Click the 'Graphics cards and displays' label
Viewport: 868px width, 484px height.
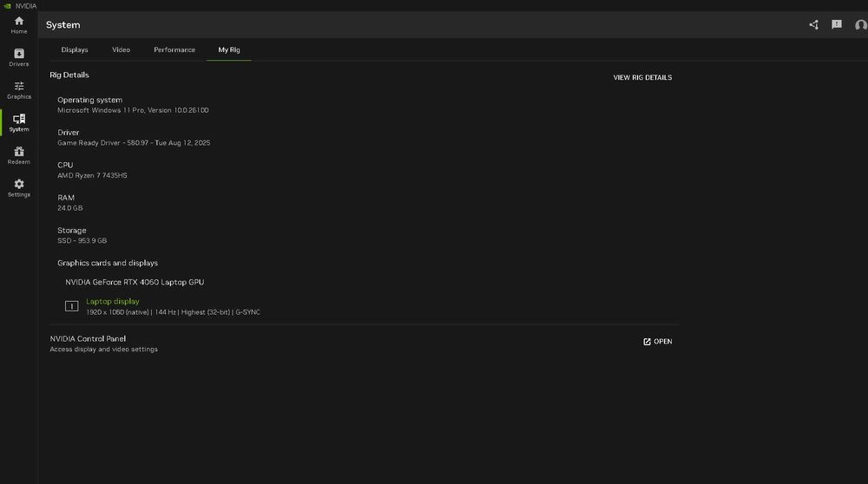(x=108, y=263)
